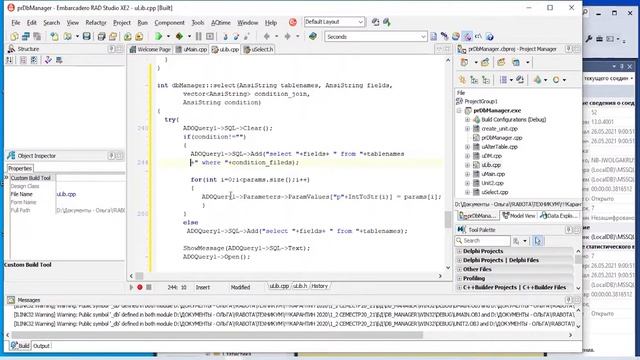This screenshot has width=640, height=360.
Task: Expand the Other Files palette category
Action: (459, 269)
